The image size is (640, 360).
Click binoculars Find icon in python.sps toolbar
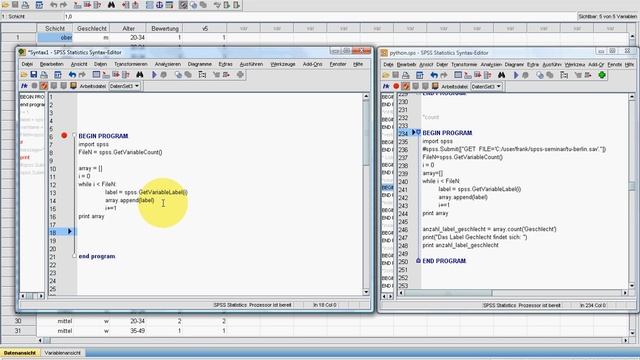[501, 75]
